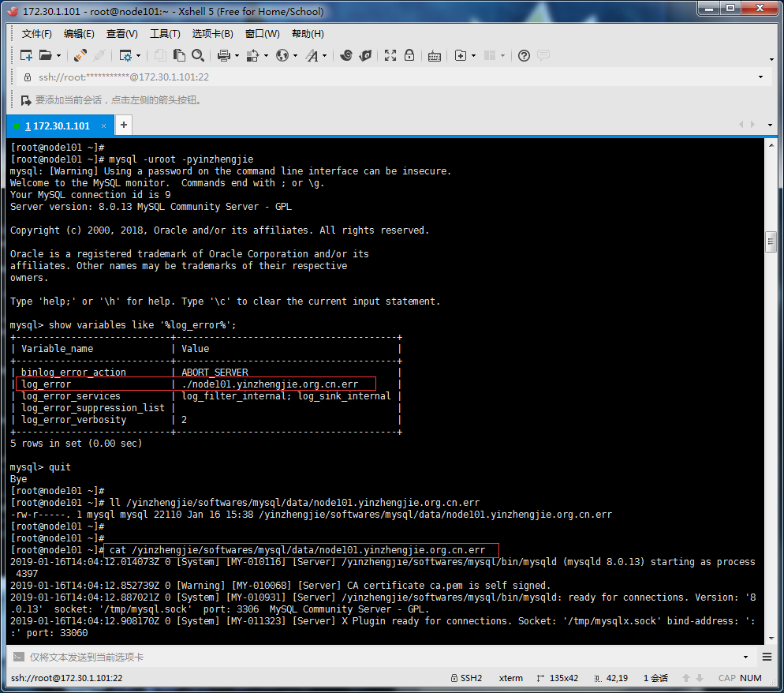Click the add-session arrow icon
Screen dimensions: 784x693
coord(26,100)
